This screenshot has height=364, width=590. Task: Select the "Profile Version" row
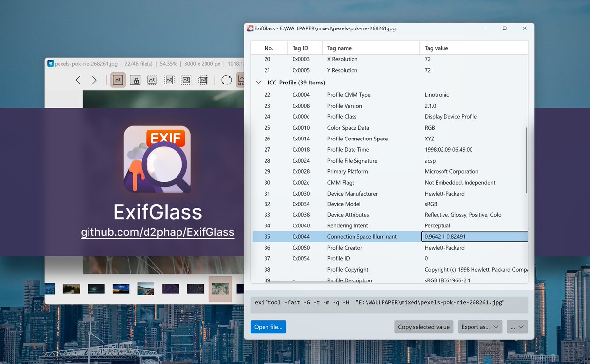[x=390, y=106]
